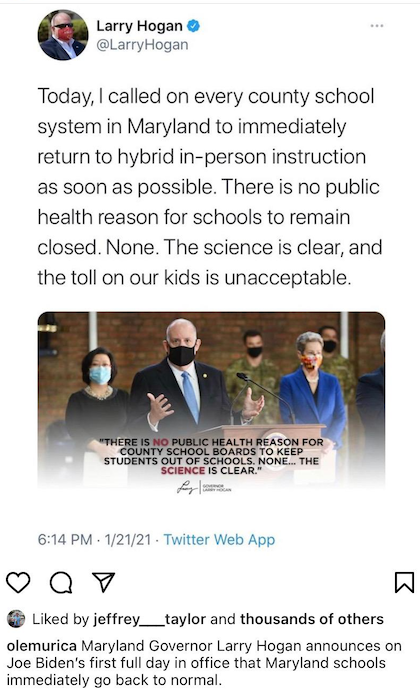The width and height of the screenshot is (420, 692).
Task: Open jeffrey___taylor's profile from likes
Action: click(150, 619)
